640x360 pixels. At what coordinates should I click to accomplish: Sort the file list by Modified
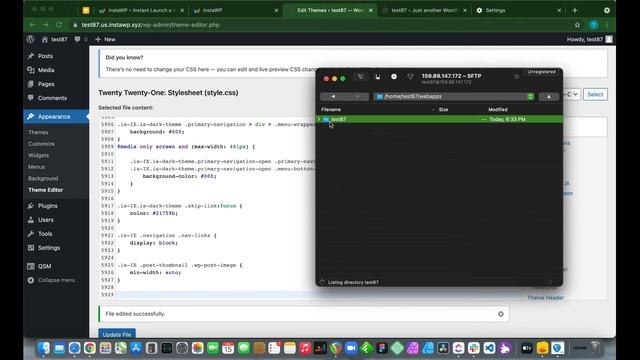pos(498,109)
